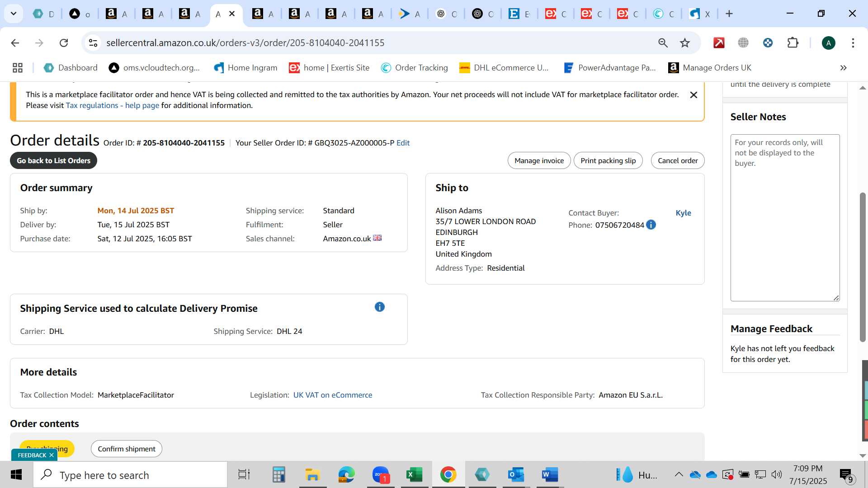
Task: Open Zoom app from taskbar
Action: click(381, 475)
